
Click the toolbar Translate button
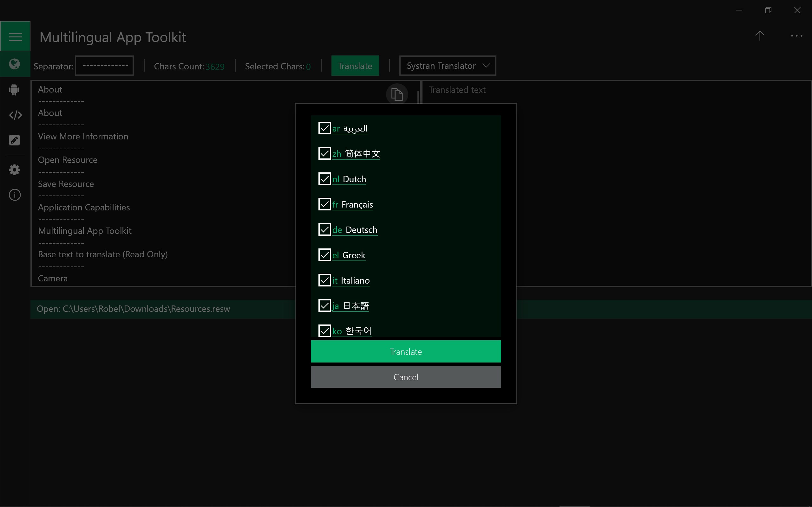[355, 66]
